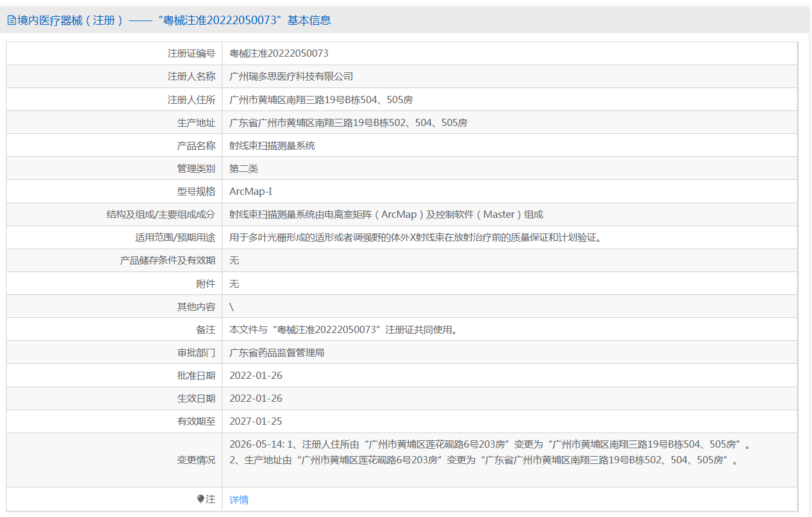This screenshot has width=812, height=517.
Task: Click the 备注 remark text
Action: pyautogui.click(x=347, y=329)
